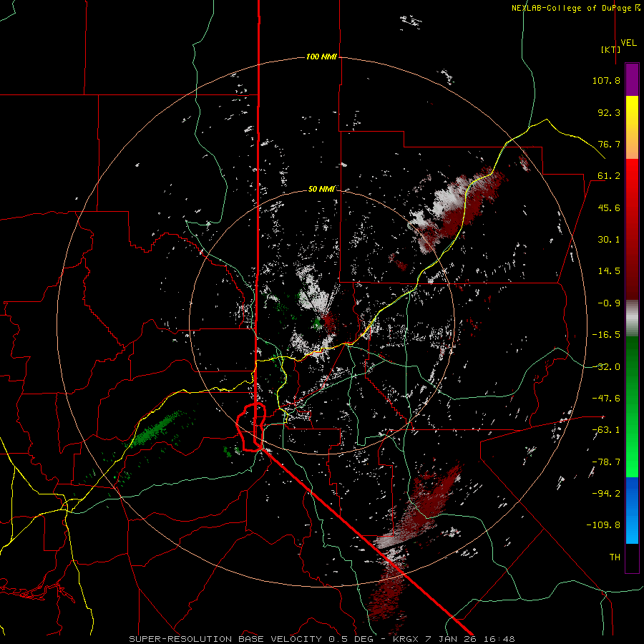This screenshot has height=644, width=644.
Task: Click the Super-Resolution Base Velocity caption
Action: click(321, 639)
